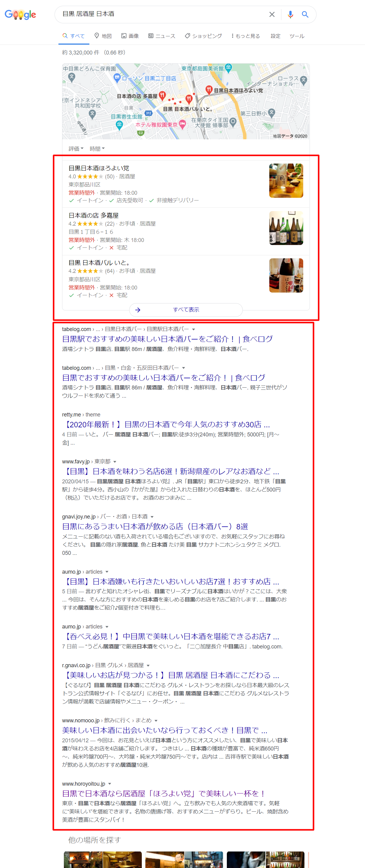Open 目黒駅でおすすめの美味しい日本酒バー tabelog link
This screenshot has width=365, height=868.
[x=167, y=339]
